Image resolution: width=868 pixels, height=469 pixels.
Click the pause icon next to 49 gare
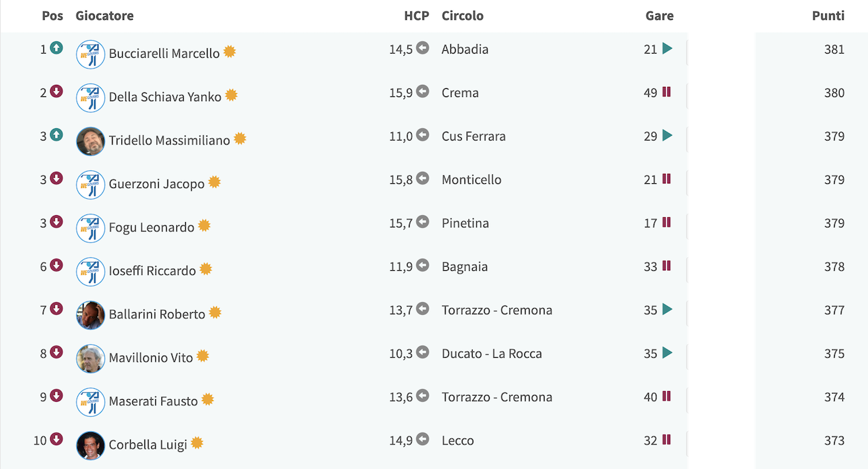click(667, 92)
